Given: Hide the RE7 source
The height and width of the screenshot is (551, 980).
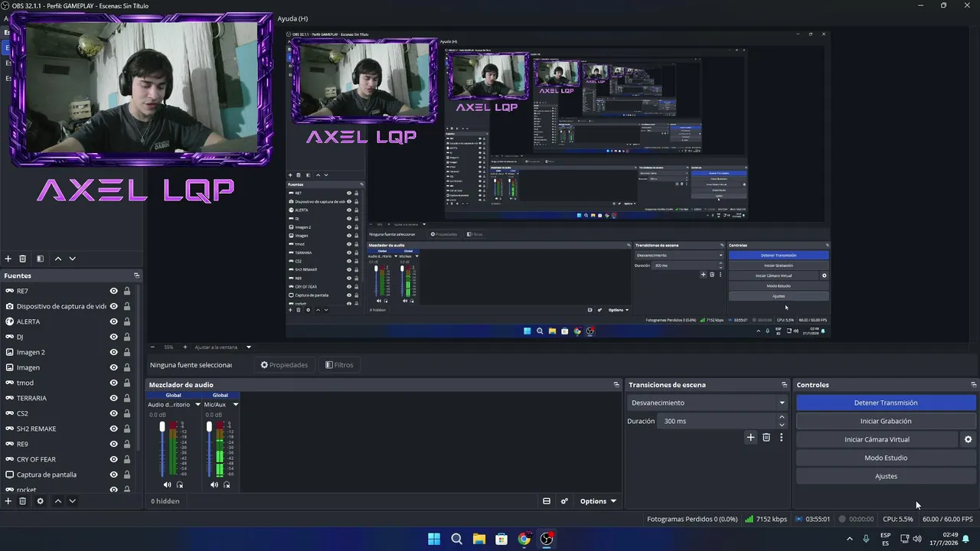Looking at the screenshot, I should 113,291.
